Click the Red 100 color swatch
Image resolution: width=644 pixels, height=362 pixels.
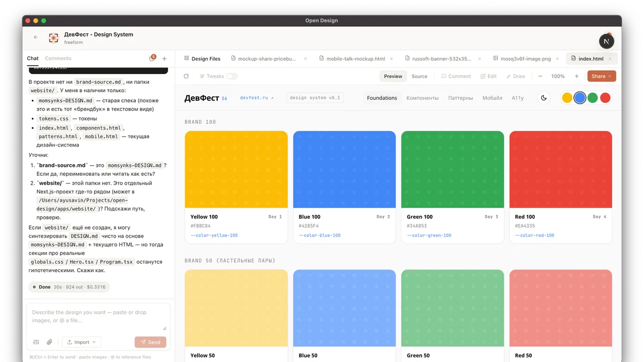561,169
